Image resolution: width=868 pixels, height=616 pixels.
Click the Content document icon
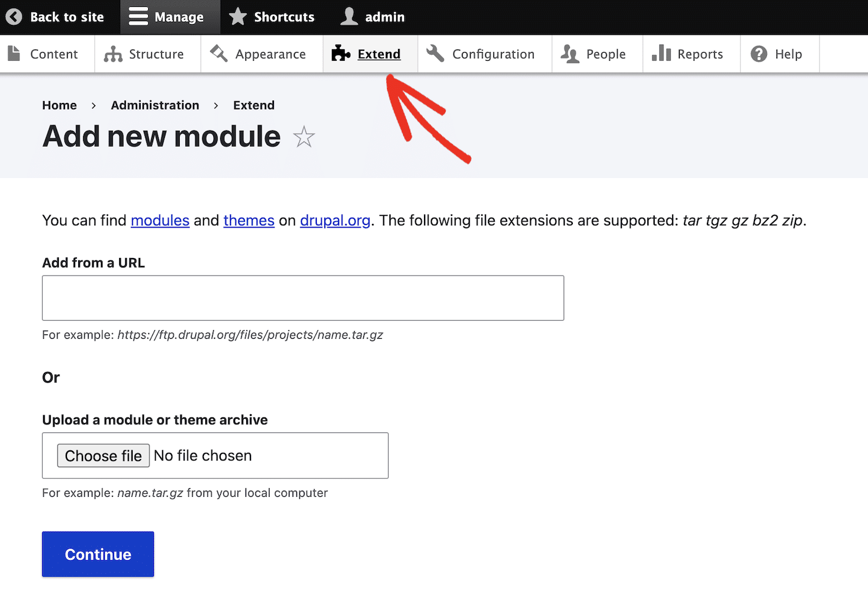point(14,54)
